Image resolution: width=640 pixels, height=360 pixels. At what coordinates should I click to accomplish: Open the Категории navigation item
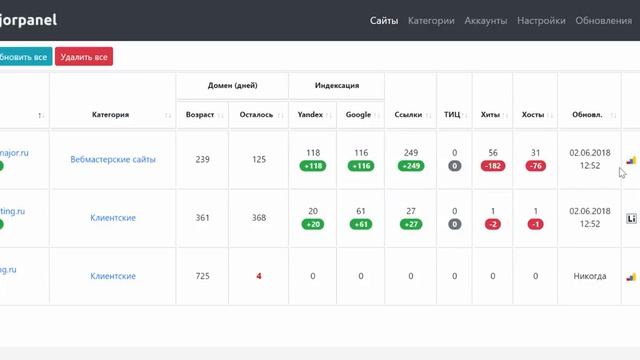[x=431, y=20]
